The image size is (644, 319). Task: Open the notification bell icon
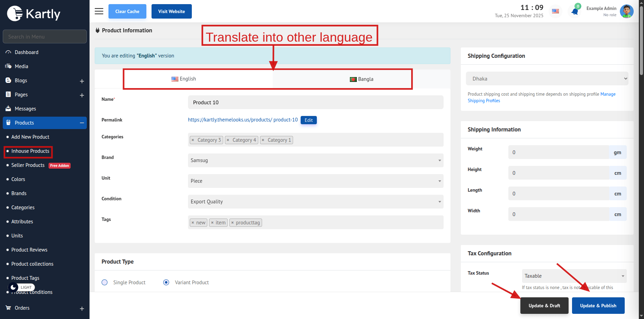click(574, 12)
